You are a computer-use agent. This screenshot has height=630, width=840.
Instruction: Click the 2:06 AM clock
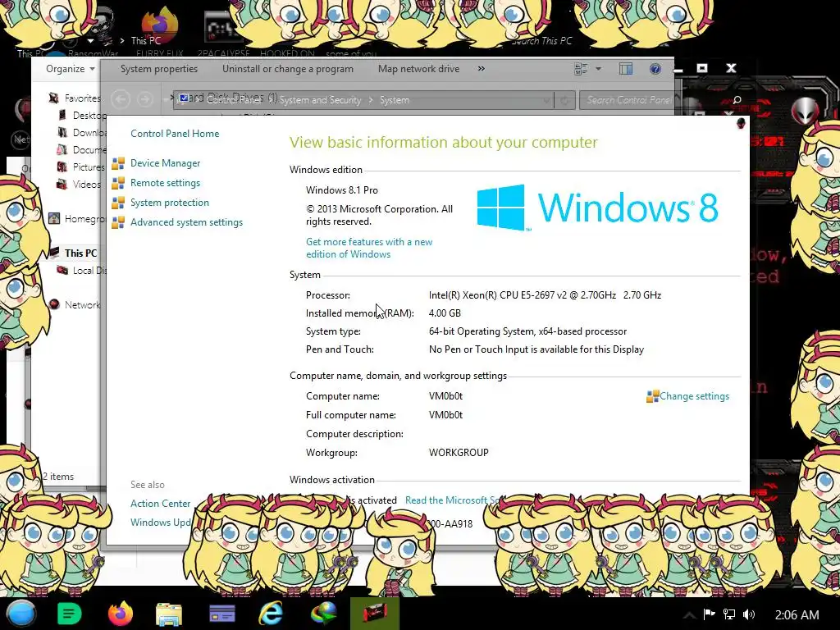point(797,615)
